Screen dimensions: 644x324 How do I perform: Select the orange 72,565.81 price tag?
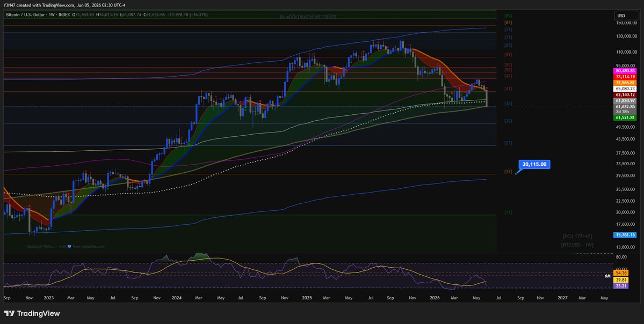(x=626, y=83)
